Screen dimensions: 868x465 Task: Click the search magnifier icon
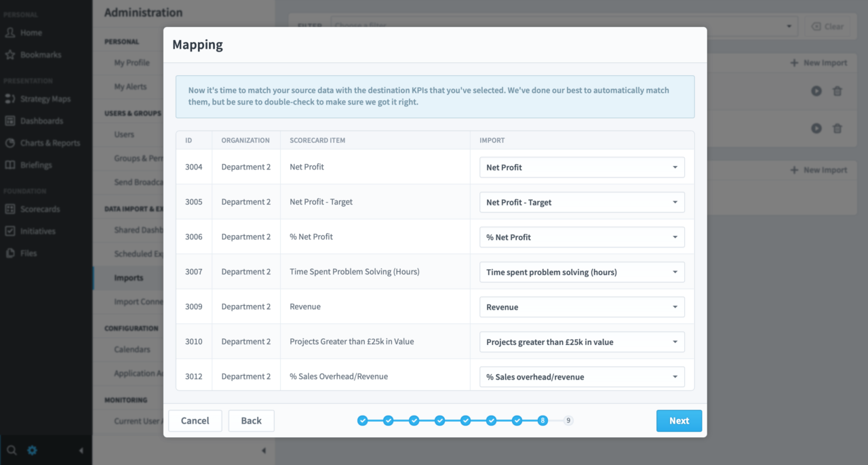(12, 450)
